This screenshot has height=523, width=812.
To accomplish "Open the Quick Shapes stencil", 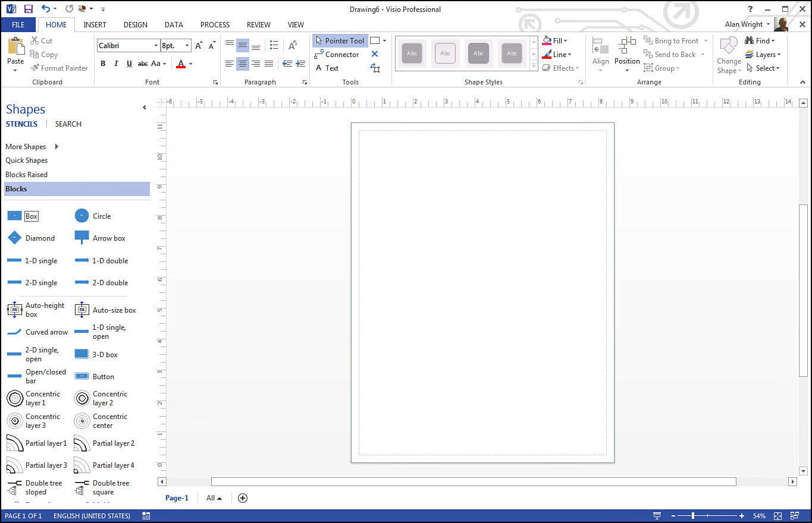I will click(x=26, y=160).
